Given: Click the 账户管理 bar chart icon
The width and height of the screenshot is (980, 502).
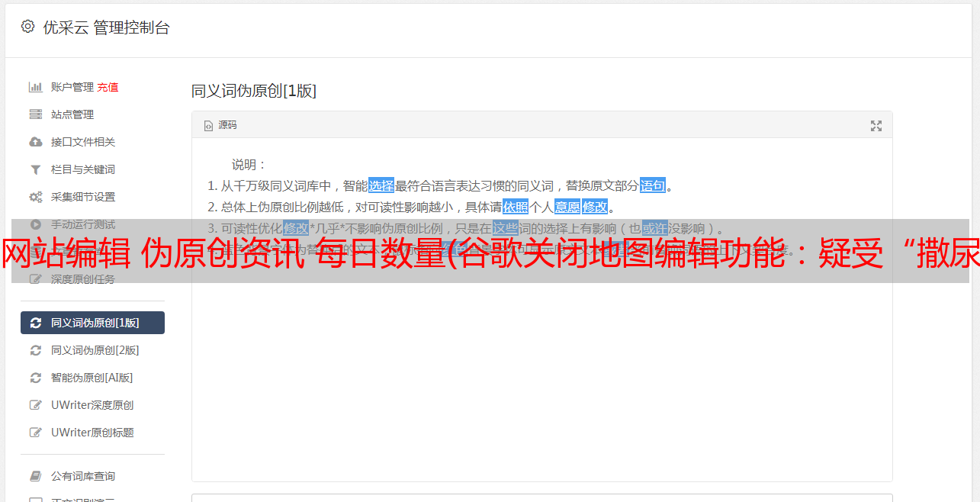Looking at the screenshot, I should click(x=35, y=87).
